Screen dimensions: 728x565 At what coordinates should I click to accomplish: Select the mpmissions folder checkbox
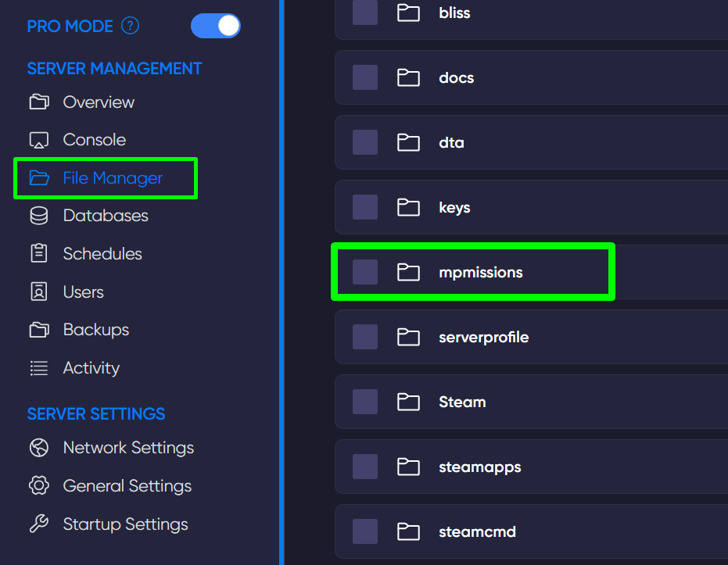(x=365, y=272)
